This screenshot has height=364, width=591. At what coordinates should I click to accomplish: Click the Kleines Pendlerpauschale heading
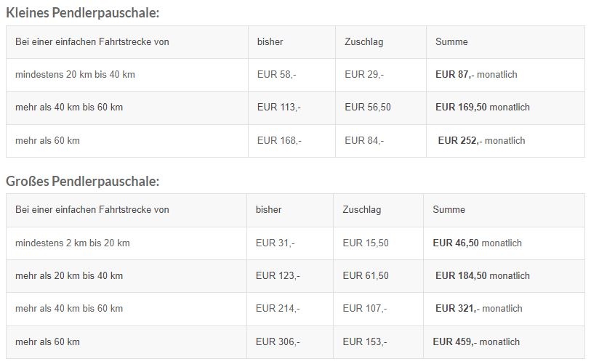(83, 13)
